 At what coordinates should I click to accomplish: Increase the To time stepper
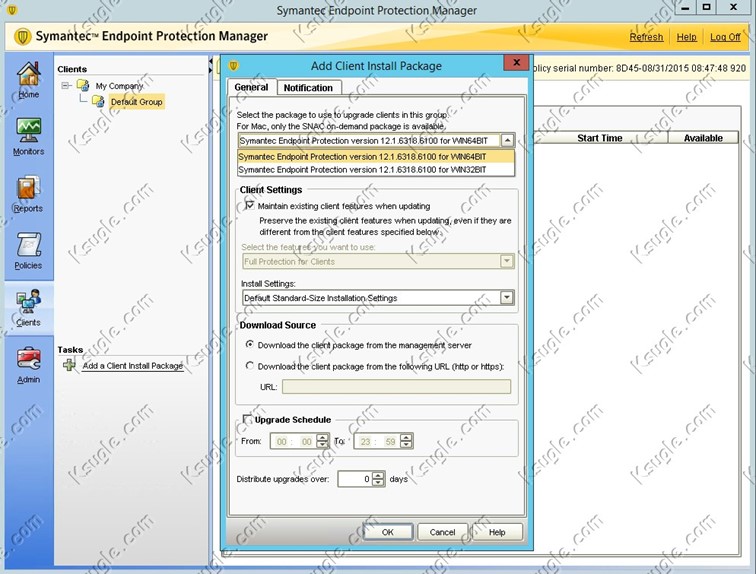point(406,437)
